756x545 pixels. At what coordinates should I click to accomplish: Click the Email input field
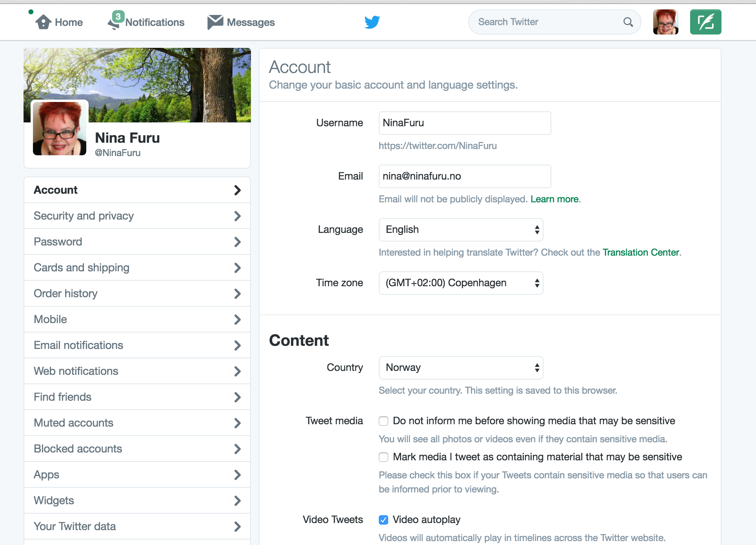465,176
